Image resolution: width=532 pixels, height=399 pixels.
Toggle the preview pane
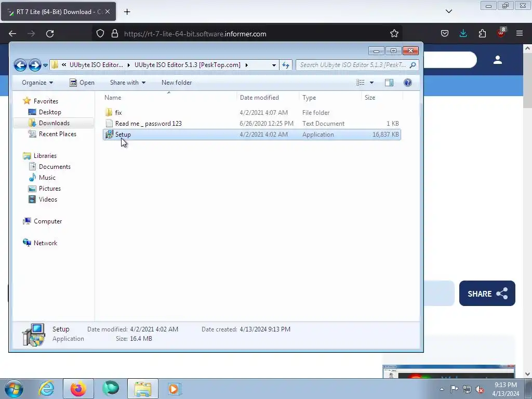click(389, 83)
